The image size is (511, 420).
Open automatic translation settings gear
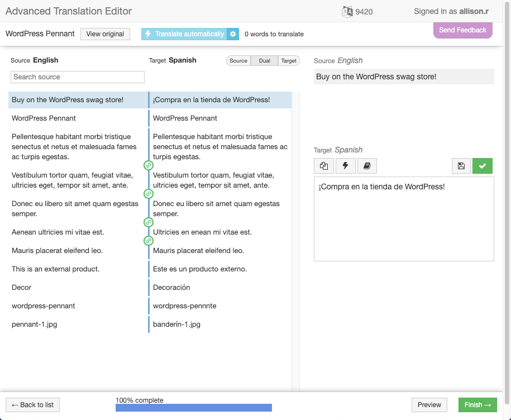pos(233,34)
